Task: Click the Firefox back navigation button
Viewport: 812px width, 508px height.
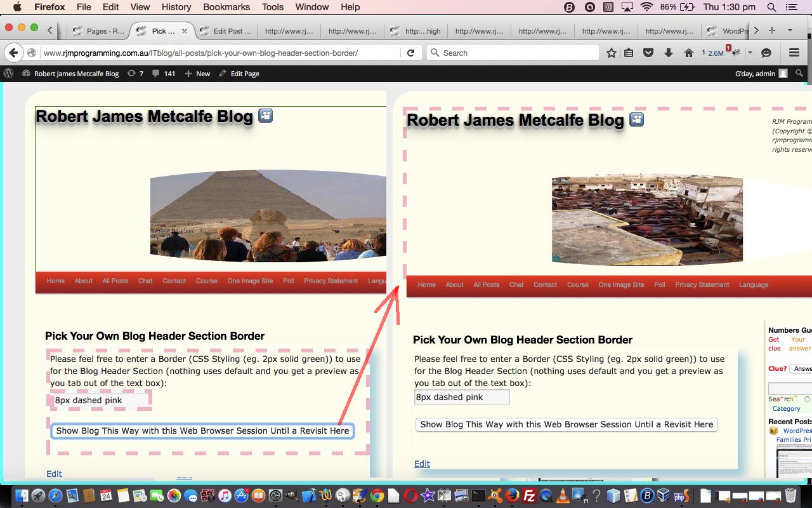Action: [13, 53]
